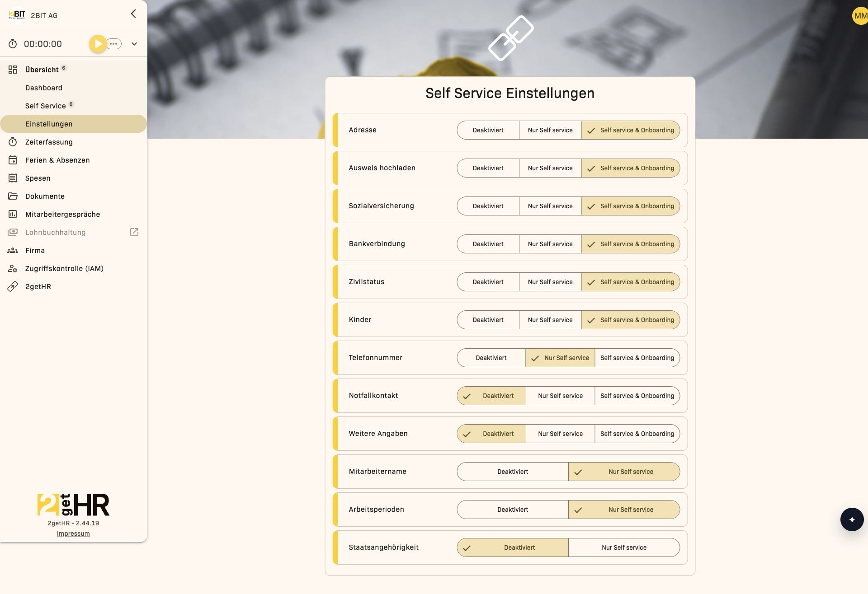Click the Übersicht grid icon
Viewport: 868px width, 594px height.
point(13,70)
